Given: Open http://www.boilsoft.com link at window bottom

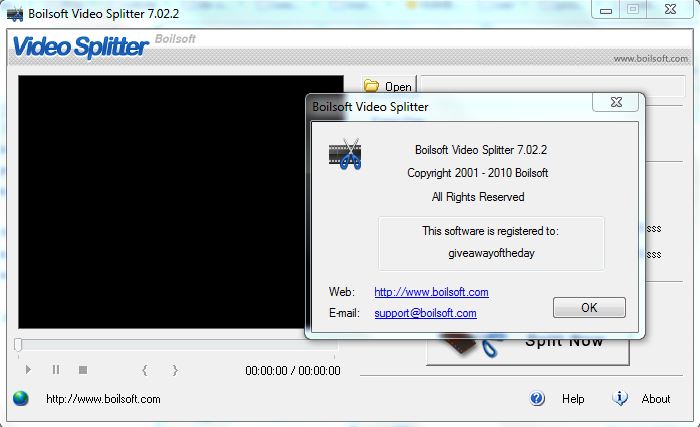Looking at the screenshot, I should 103,399.
